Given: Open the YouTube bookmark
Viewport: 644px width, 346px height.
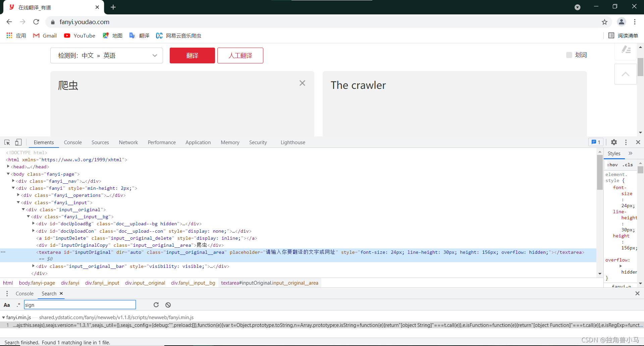Looking at the screenshot, I should click(79, 36).
